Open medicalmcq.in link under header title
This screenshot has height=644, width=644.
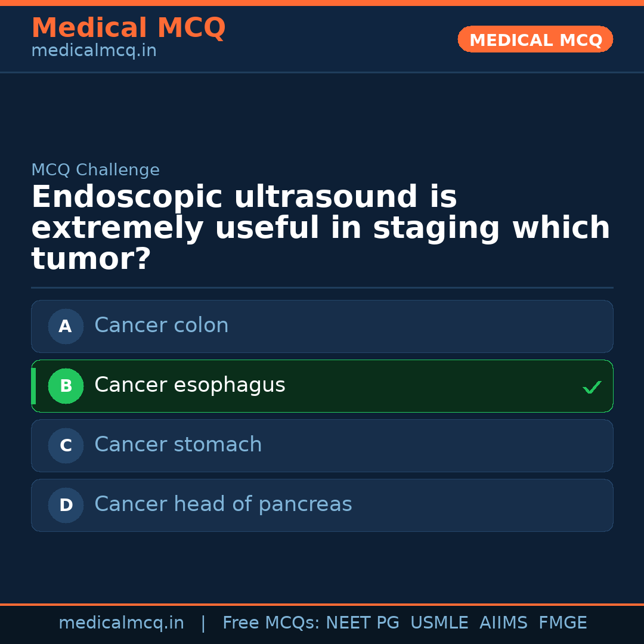point(94,51)
